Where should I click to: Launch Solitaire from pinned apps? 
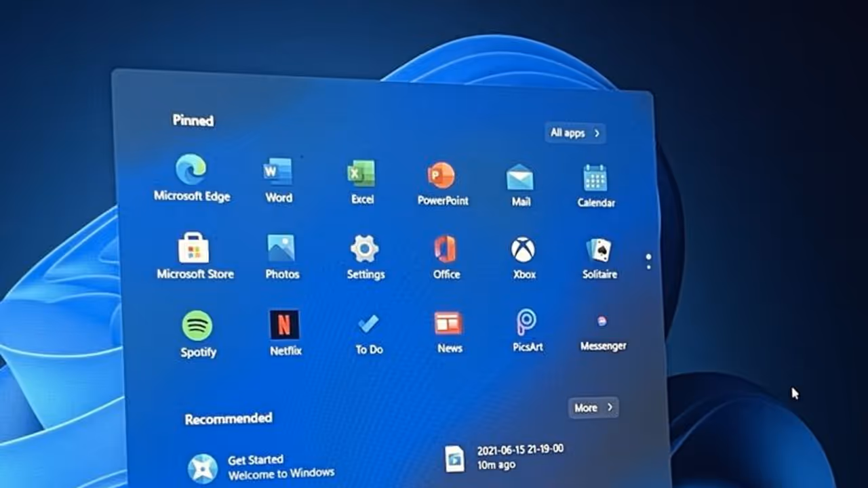(x=599, y=251)
